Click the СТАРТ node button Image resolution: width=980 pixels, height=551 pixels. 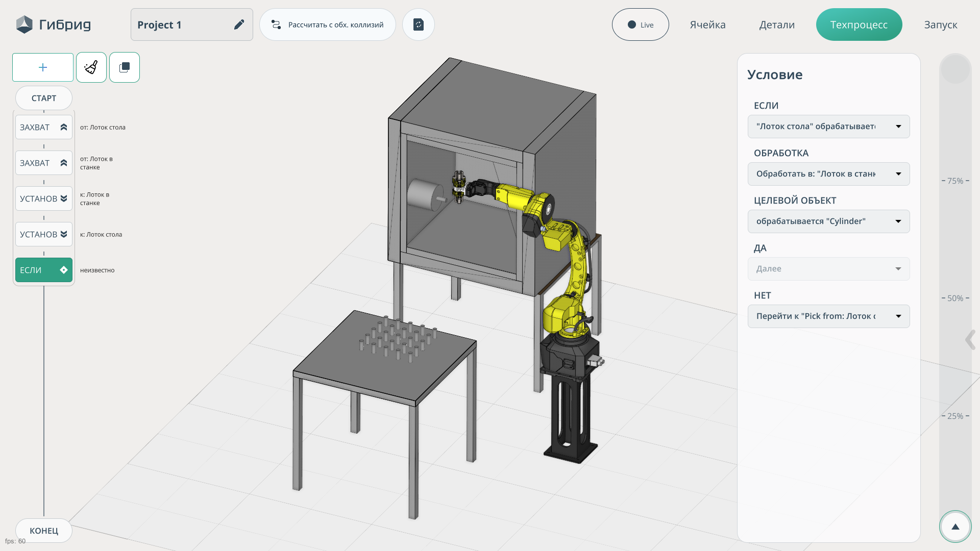44,98
